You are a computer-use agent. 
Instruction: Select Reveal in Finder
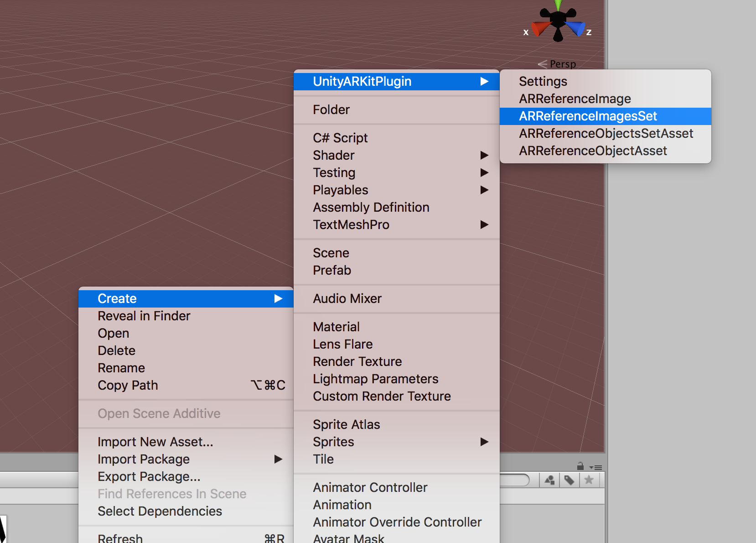tap(186, 316)
